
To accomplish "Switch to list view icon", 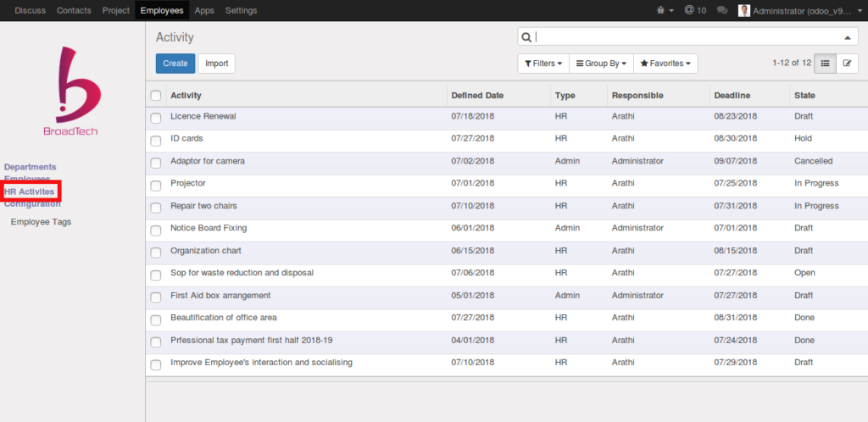I will (825, 64).
